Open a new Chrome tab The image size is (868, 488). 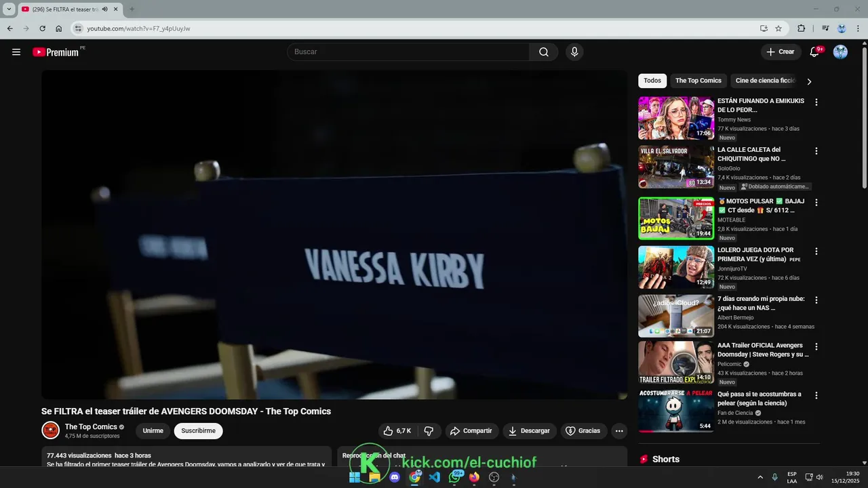132,9
